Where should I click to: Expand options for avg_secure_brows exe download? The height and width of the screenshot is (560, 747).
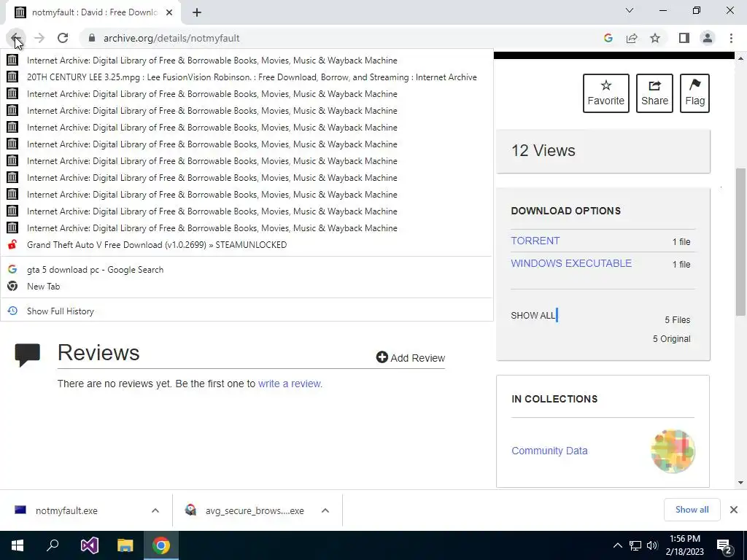click(x=325, y=510)
